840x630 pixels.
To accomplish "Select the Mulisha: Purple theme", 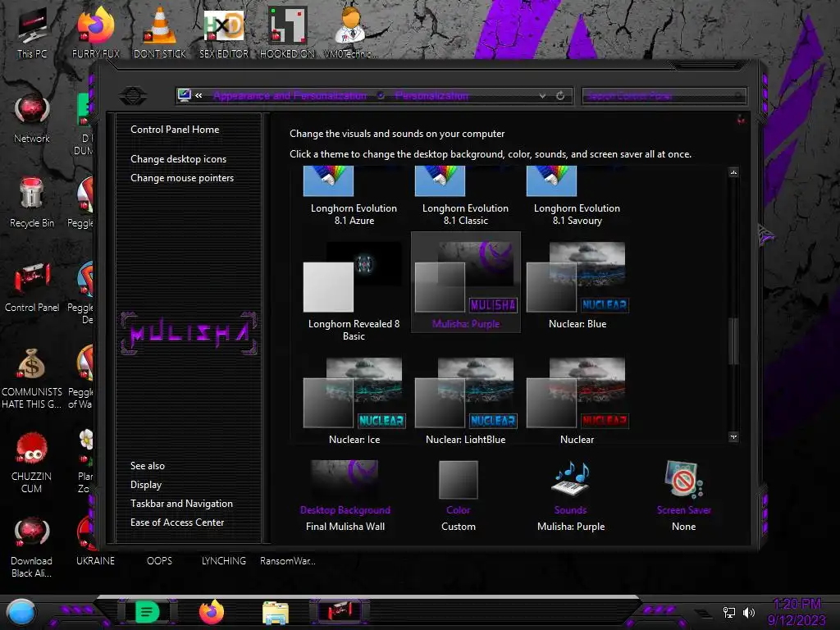I will click(466, 283).
